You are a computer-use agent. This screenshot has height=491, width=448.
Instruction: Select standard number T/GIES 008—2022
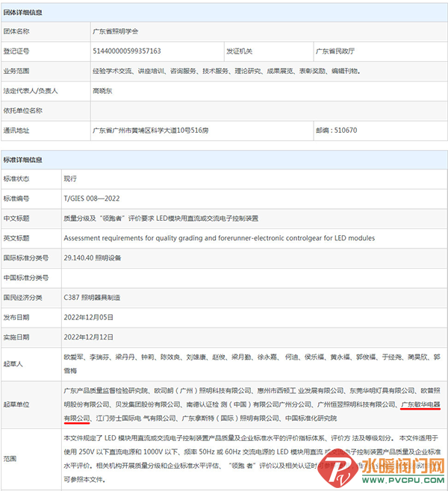(x=92, y=198)
